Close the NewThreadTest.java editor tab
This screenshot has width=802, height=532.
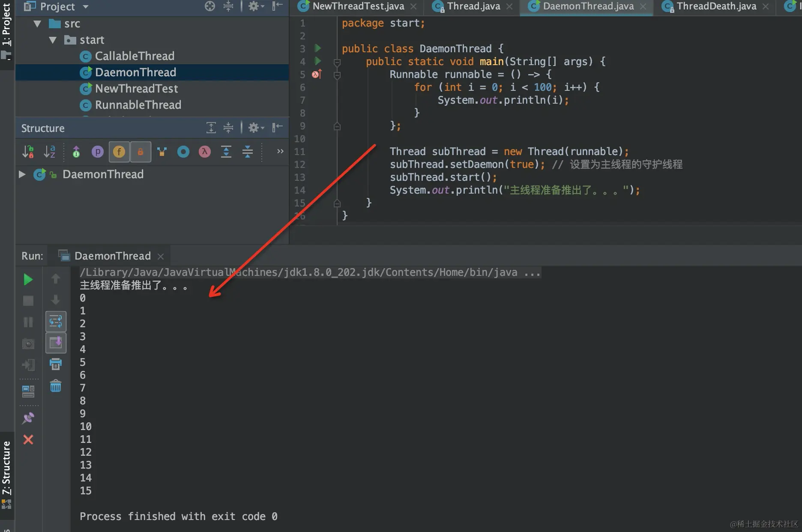click(413, 6)
